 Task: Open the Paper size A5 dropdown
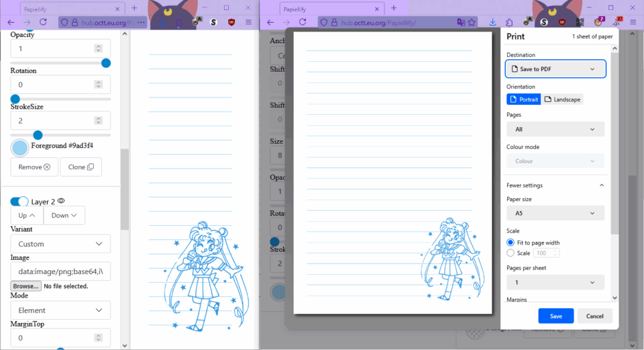555,213
